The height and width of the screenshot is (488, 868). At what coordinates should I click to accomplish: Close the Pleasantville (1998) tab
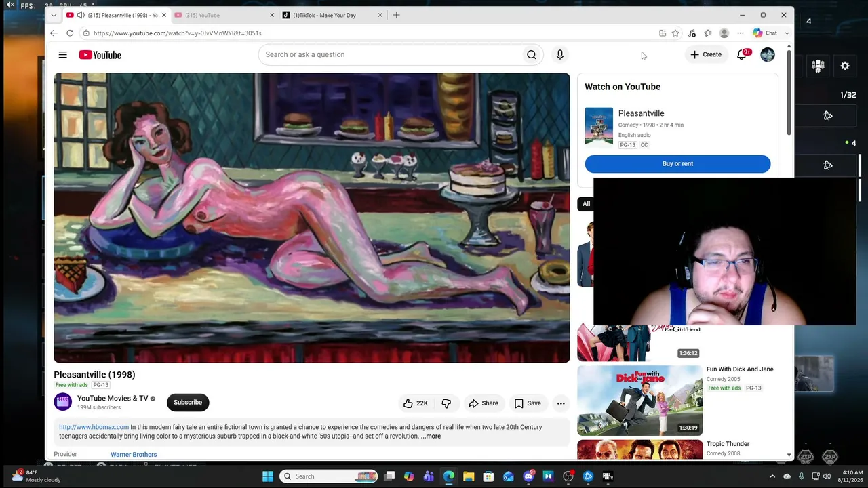click(x=163, y=15)
